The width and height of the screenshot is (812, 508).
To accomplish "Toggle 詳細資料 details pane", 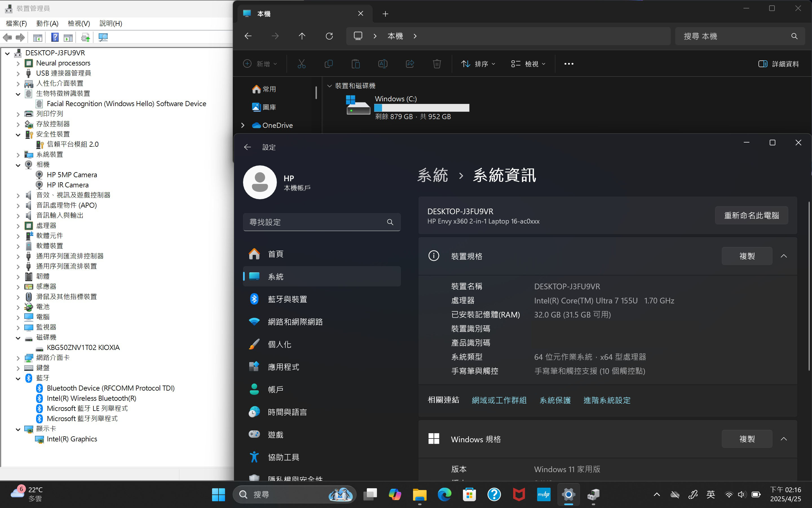I will point(778,64).
